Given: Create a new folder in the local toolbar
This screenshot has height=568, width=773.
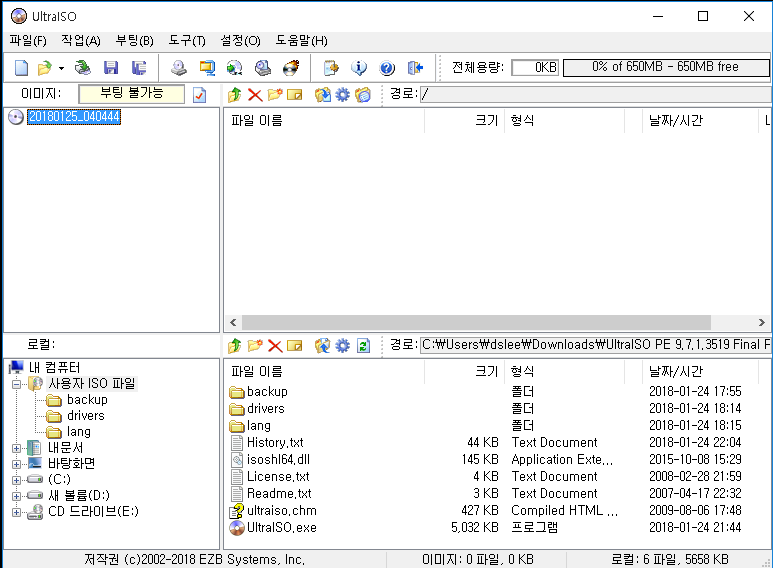Looking at the screenshot, I should (x=255, y=345).
